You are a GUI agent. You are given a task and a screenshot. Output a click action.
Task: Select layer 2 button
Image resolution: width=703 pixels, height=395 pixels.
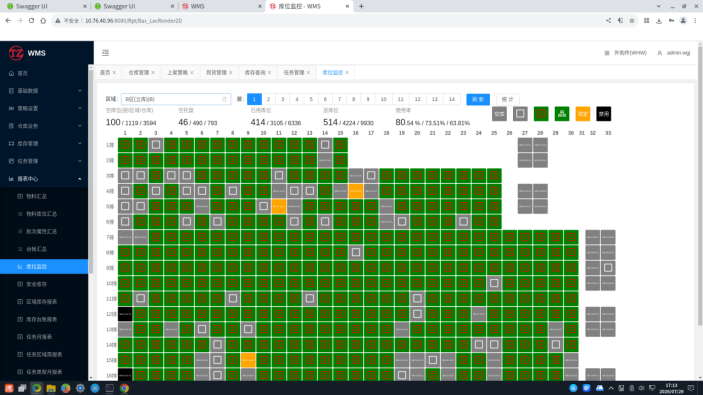[x=269, y=99]
